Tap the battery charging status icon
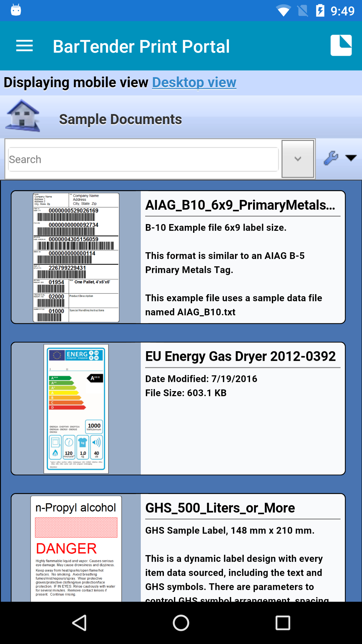 (320, 10)
